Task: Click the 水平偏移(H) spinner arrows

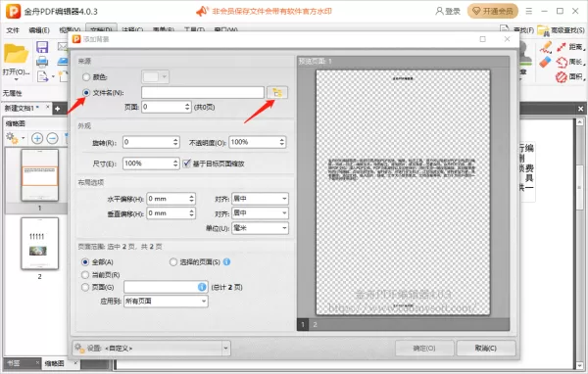Action: (x=192, y=199)
